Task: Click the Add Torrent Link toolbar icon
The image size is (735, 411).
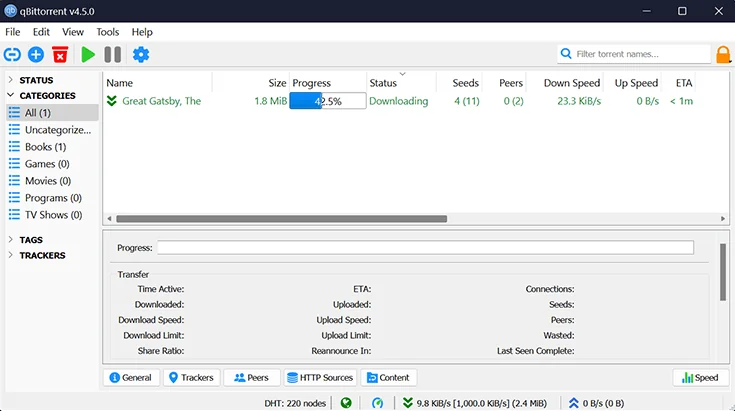Action: coord(12,55)
